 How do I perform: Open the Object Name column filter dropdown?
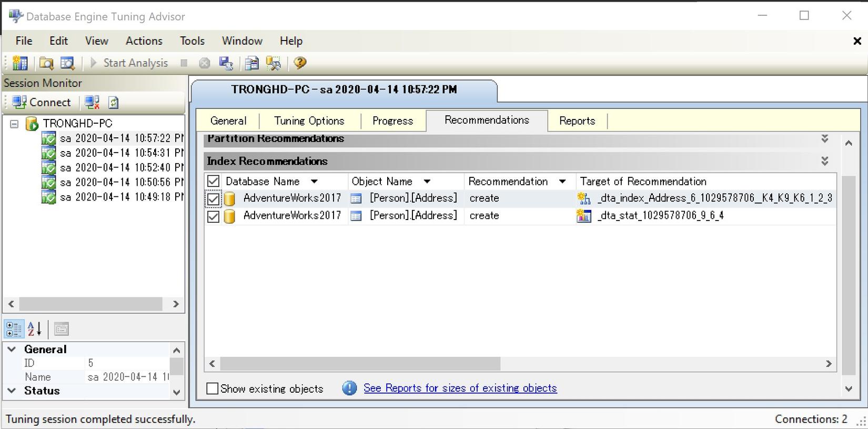tap(427, 182)
